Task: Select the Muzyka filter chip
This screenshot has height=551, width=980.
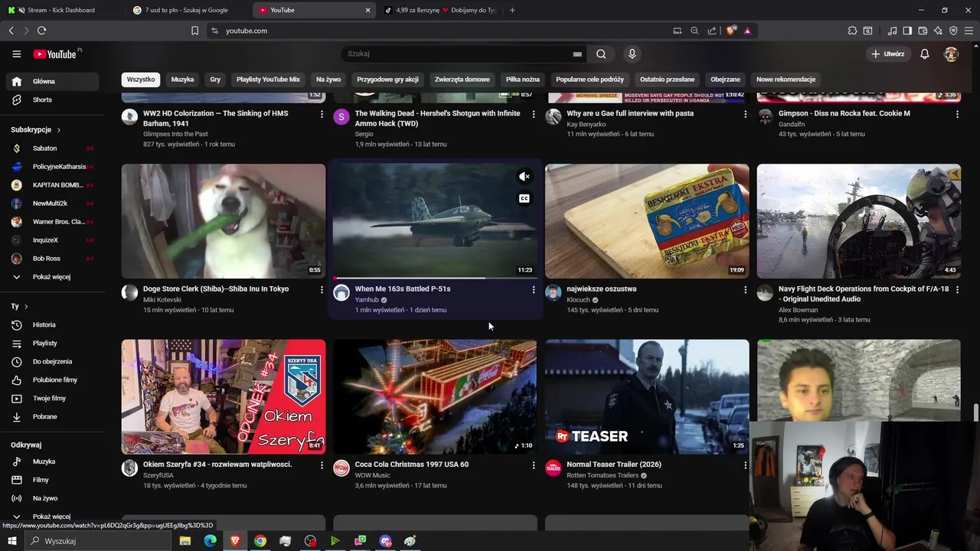Action: tap(182, 80)
